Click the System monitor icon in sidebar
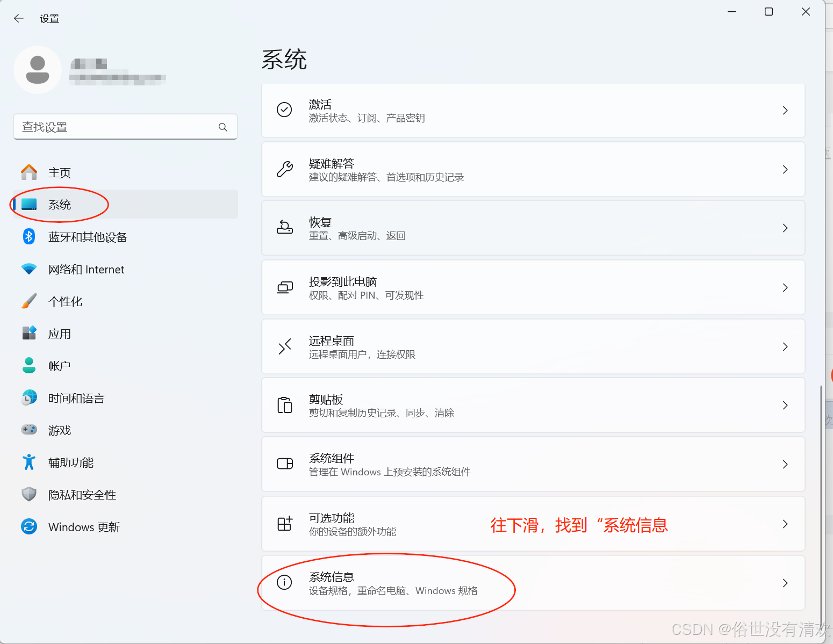 [x=29, y=205]
